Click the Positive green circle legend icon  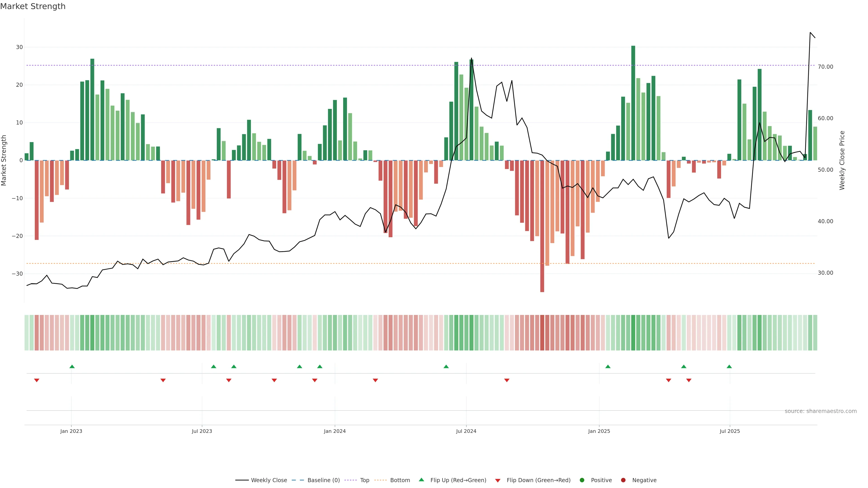point(582,480)
